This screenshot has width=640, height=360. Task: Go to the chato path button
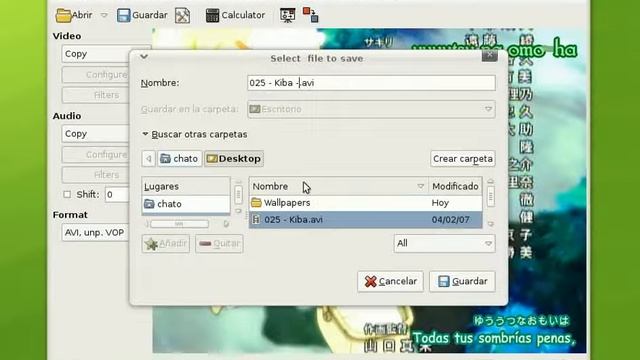180,159
